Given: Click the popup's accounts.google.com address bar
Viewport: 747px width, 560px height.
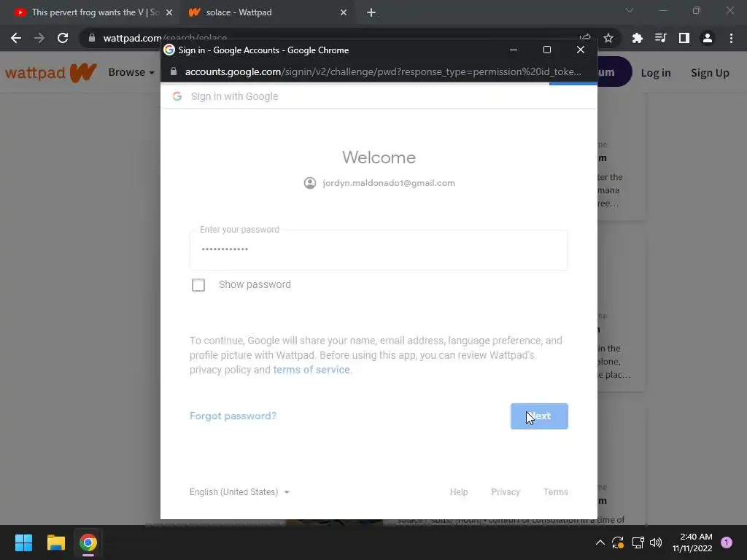Looking at the screenshot, I should coord(382,72).
